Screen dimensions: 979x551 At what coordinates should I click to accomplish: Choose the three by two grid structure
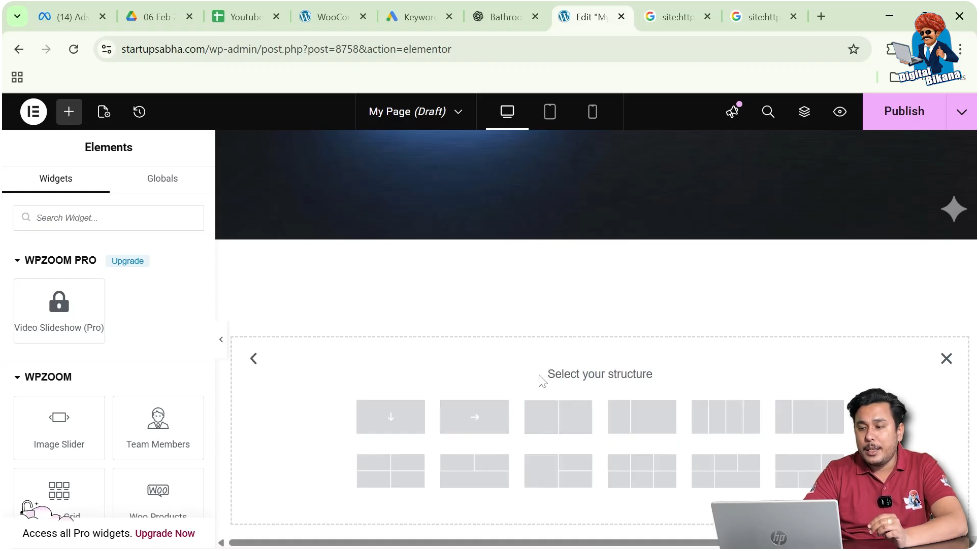tap(642, 471)
